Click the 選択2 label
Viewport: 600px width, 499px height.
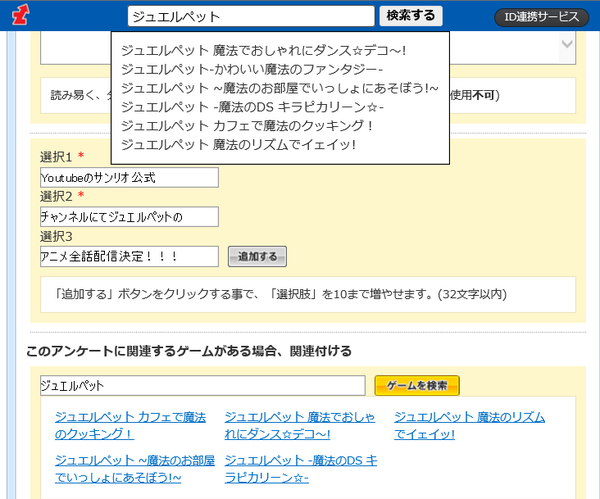[x=56, y=197]
